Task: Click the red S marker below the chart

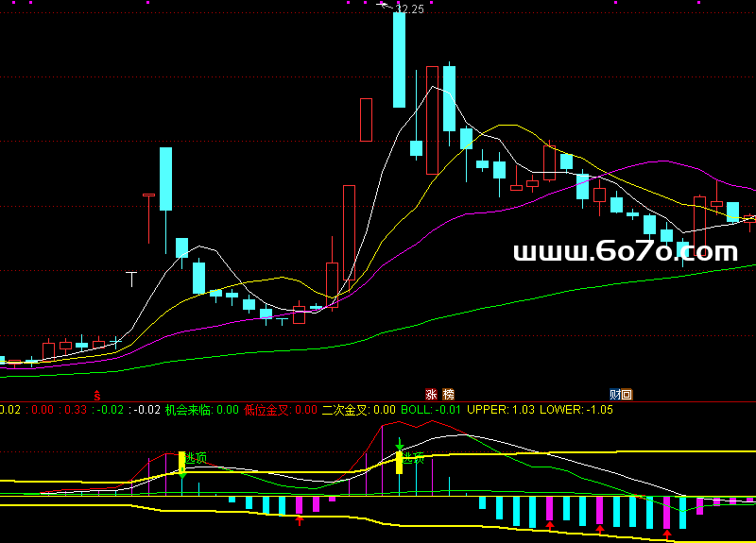Action: pos(95,393)
